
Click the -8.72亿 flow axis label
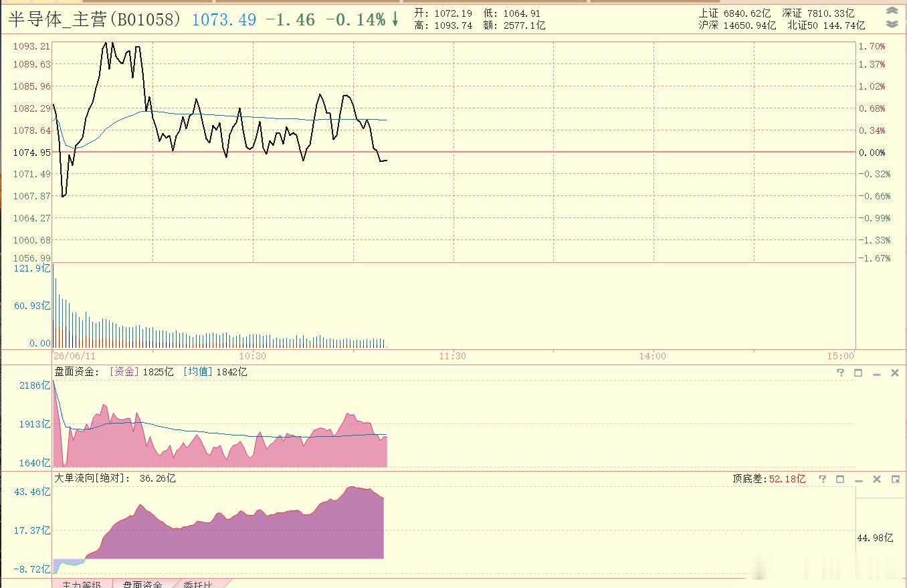tap(31, 569)
